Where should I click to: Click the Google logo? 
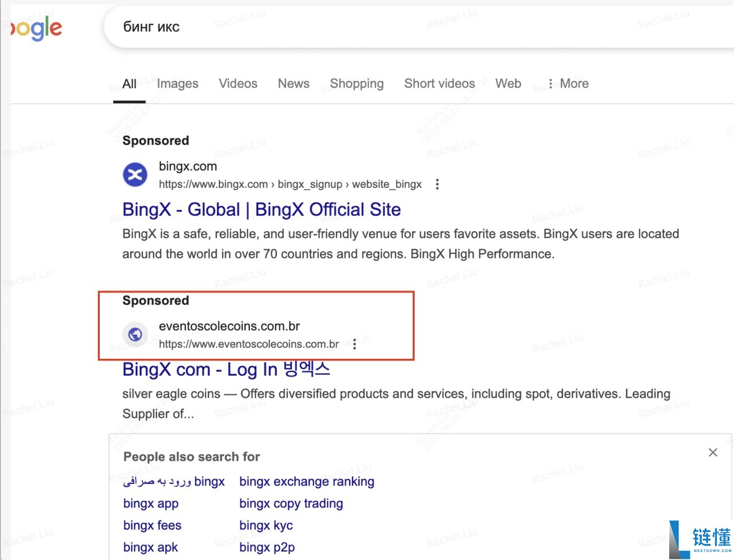[37, 29]
